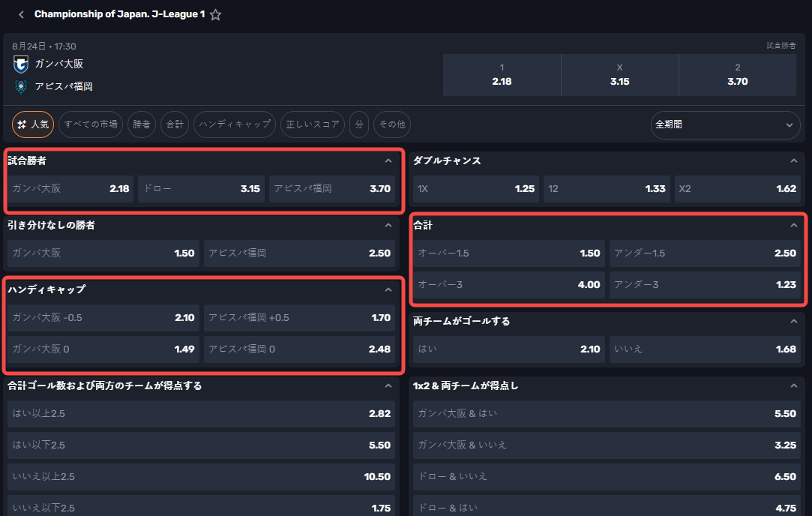Collapse the 合計 market section
This screenshot has width=812, height=516.
pos(793,226)
